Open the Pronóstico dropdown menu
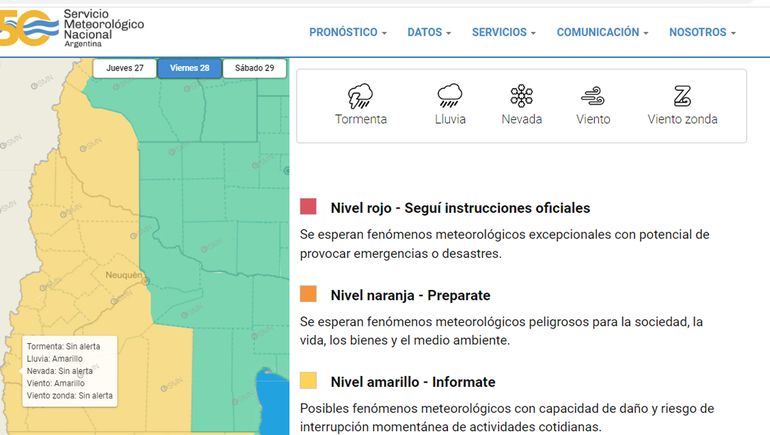 (x=347, y=33)
